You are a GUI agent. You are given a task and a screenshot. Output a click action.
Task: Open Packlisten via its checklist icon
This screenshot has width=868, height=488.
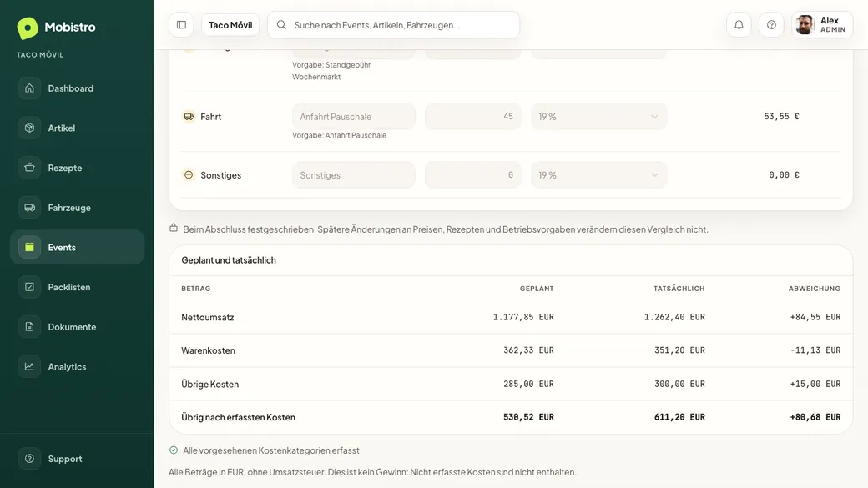29,287
